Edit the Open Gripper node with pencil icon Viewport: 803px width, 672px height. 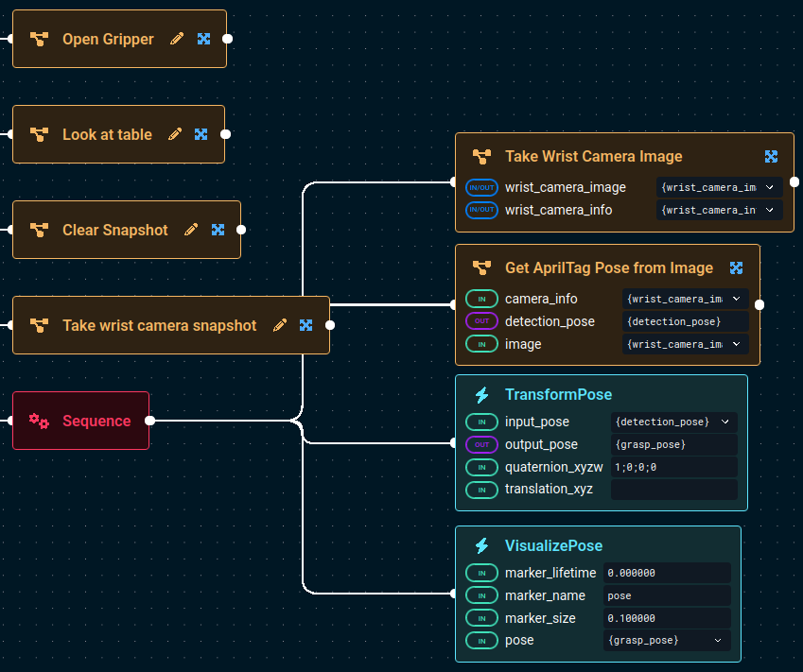pyautogui.click(x=177, y=39)
